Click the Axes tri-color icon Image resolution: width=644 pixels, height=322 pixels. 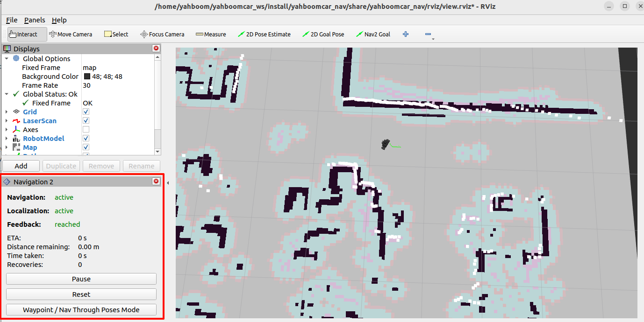click(x=16, y=129)
